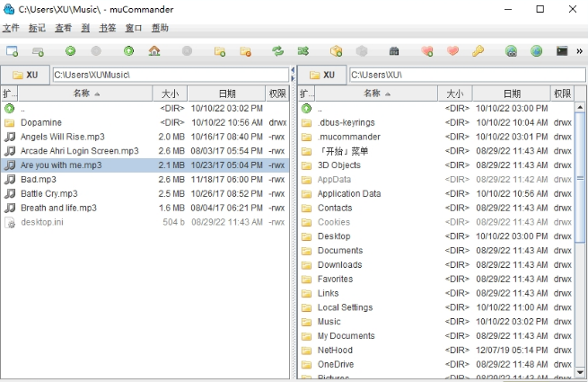Click right path field C:\Users\XU\
The height and width of the screenshot is (382, 588).
(467, 75)
